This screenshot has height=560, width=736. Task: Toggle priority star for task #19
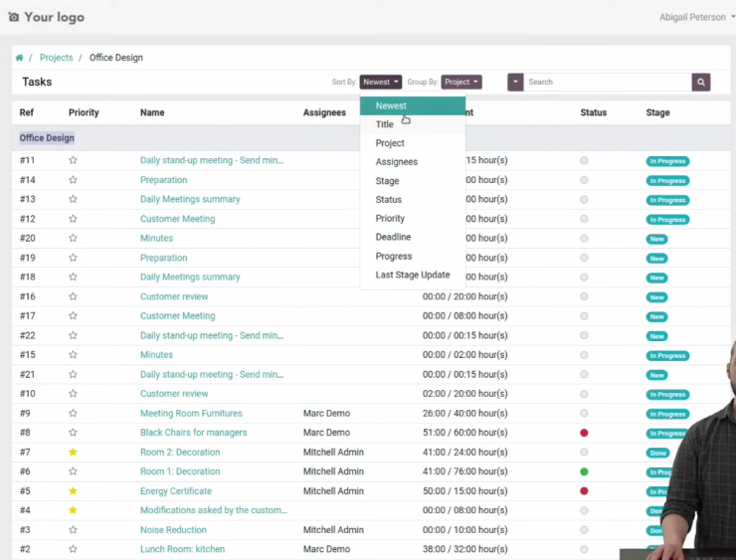pos(73,258)
